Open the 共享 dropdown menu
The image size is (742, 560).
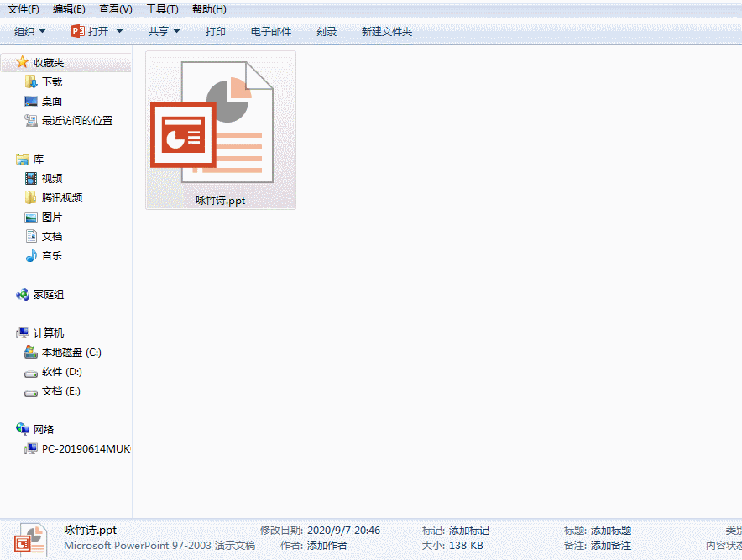[x=163, y=31]
